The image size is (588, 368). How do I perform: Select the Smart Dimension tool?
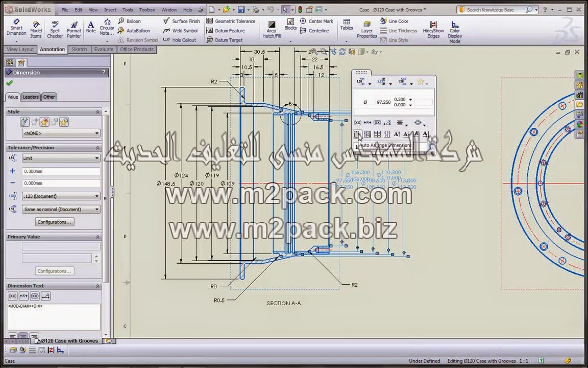click(16, 28)
